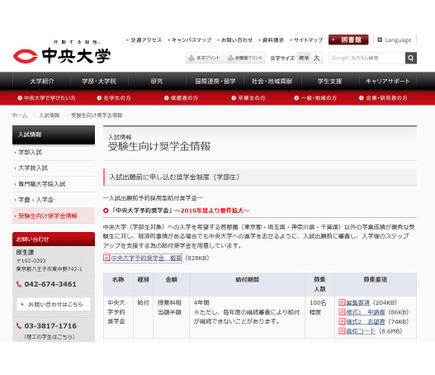Select 一般・地域の方 in red bar
435x375 pixels.
pyautogui.click(x=315, y=98)
